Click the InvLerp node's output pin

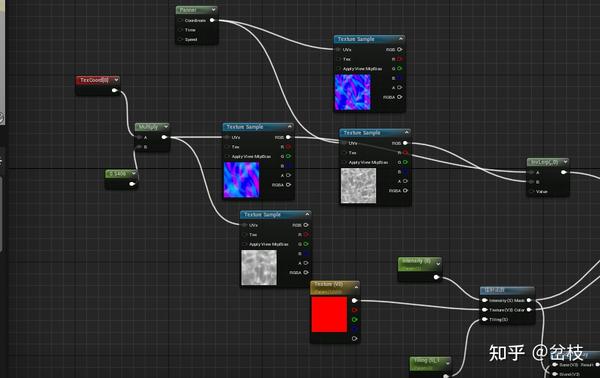563,172
